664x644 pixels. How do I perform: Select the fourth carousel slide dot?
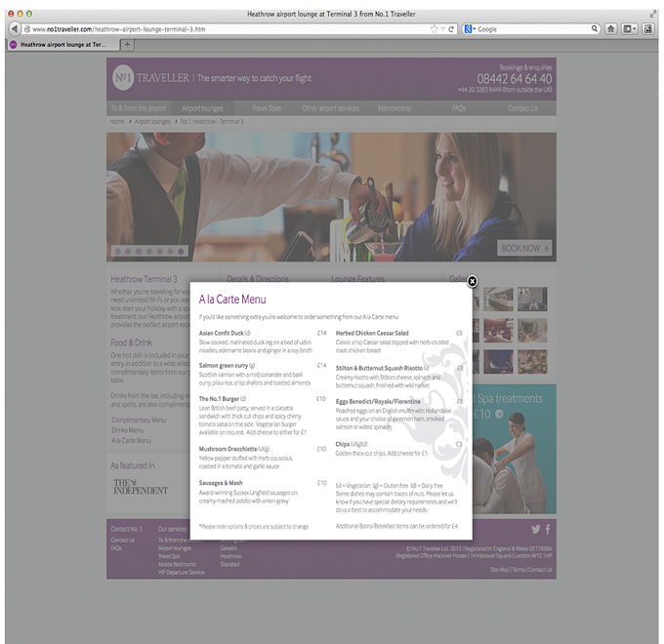pyautogui.click(x=149, y=252)
